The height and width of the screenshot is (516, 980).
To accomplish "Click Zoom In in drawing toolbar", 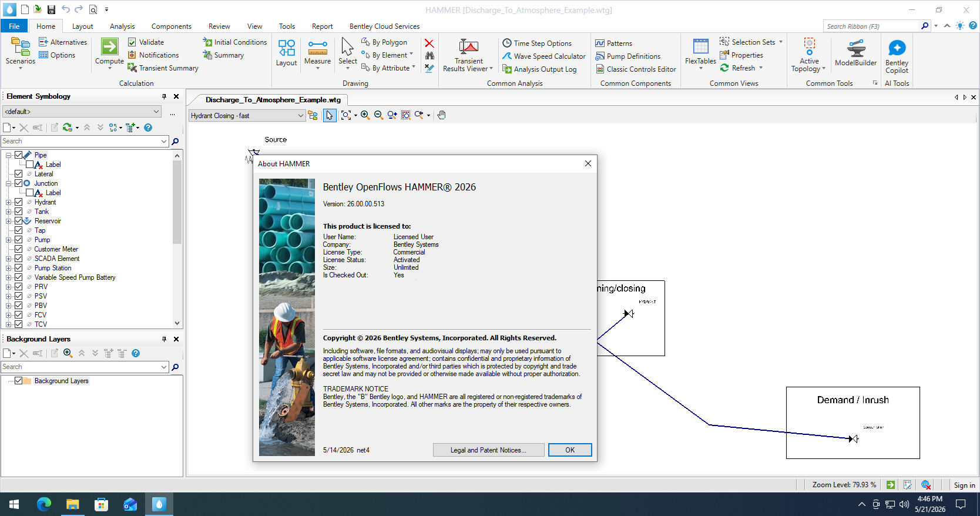I will 365,115.
